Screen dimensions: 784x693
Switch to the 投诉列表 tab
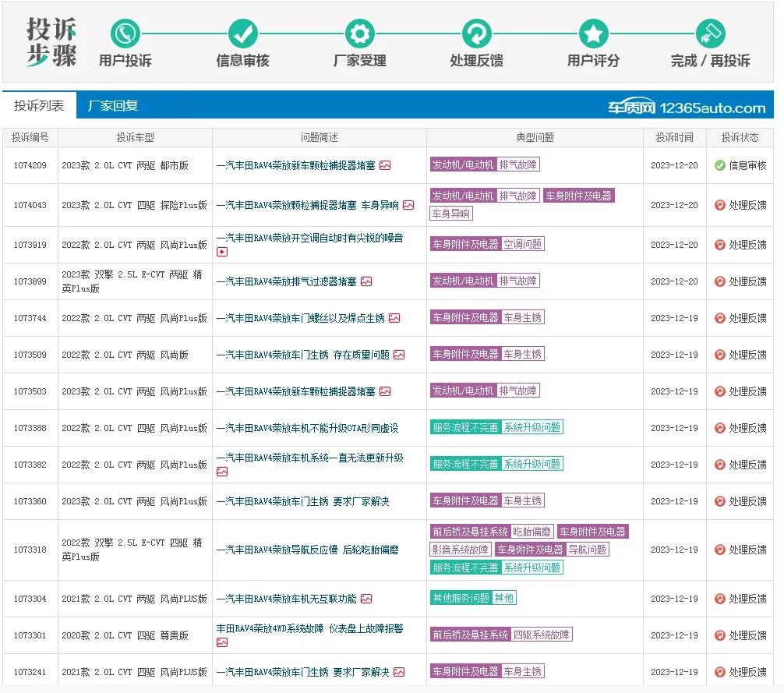(39, 105)
